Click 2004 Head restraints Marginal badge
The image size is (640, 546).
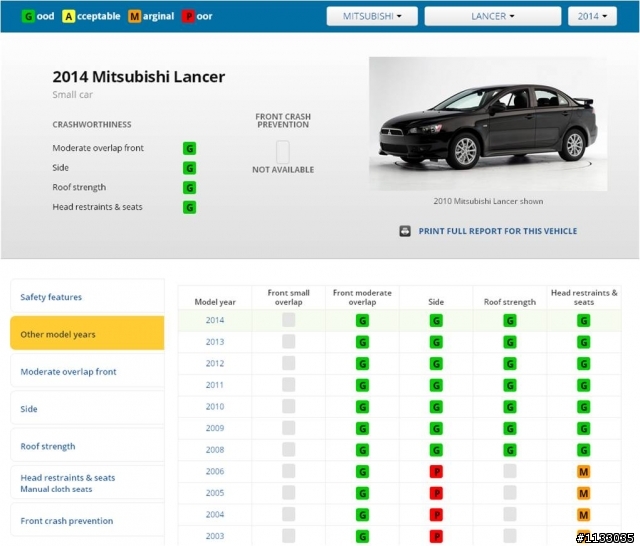coord(584,515)
